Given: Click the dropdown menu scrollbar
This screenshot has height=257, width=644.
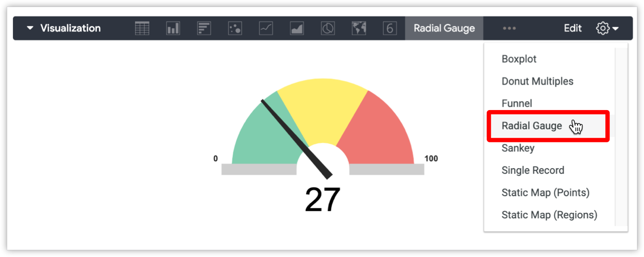Looking at the screenshot, I should 621,136.
